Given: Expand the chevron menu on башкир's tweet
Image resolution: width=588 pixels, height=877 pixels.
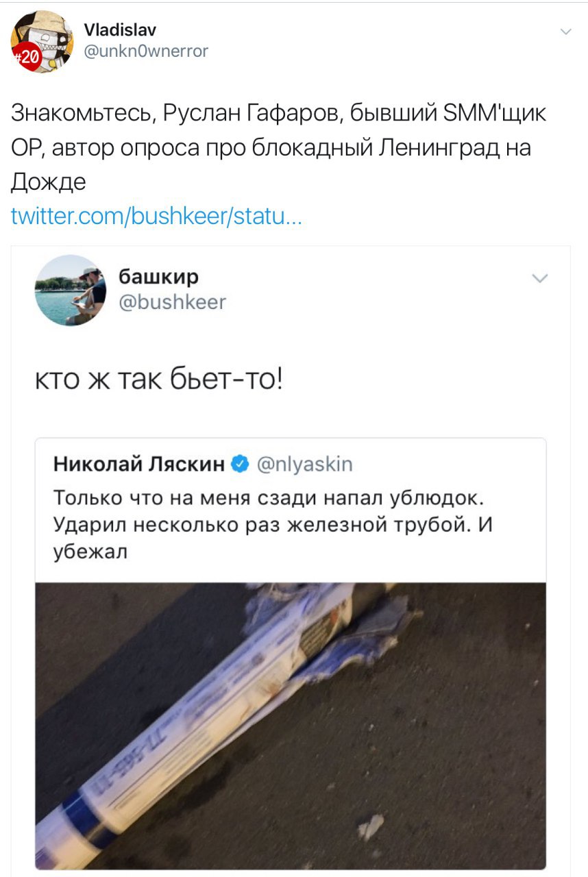Looking at the screenshot, I should coord(540,278).
